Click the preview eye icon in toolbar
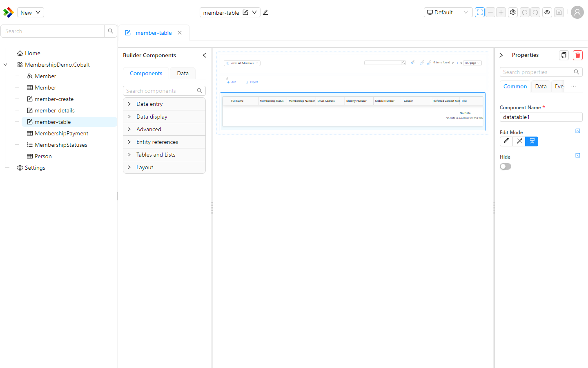Screen dimensions: 588x368 [547, 12]
